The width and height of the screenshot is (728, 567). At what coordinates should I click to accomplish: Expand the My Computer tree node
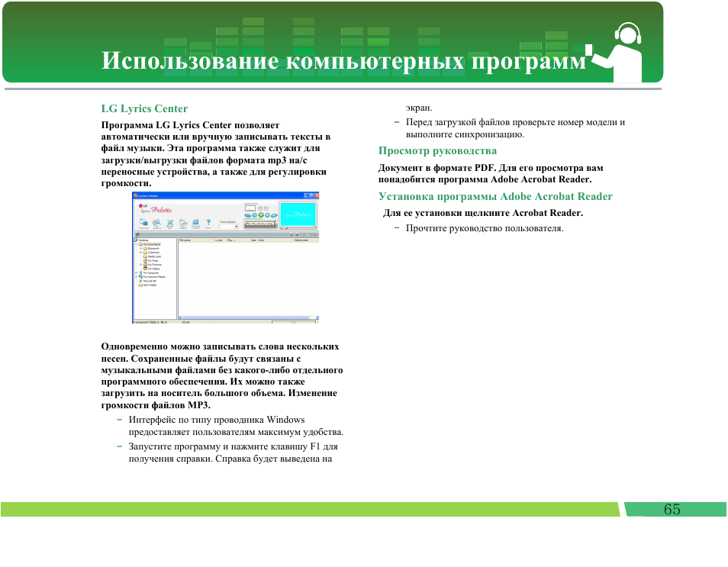point(136,272)
